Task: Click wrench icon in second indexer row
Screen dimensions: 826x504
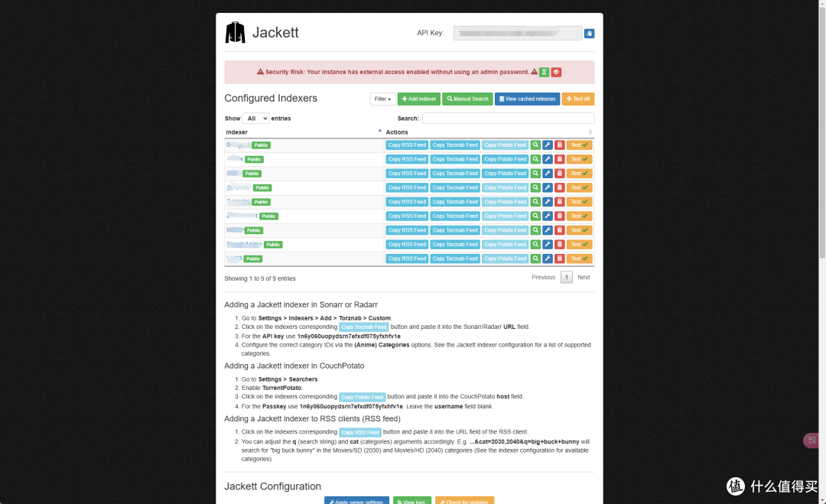Action: point(548,159)
